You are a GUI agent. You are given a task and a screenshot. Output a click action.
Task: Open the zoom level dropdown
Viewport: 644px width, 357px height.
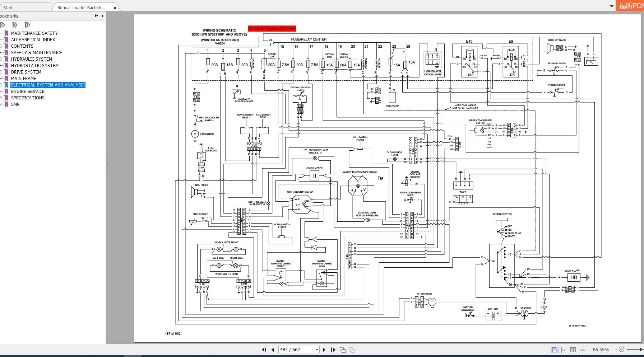pyautogui.click(x=616, y=349)
